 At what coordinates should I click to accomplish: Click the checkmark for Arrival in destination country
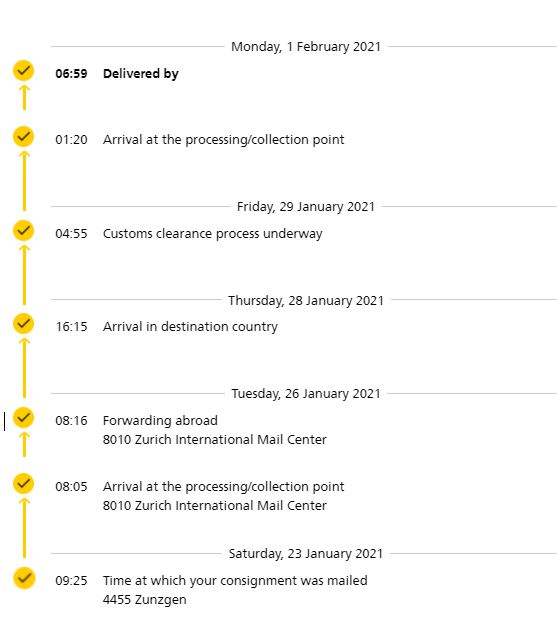pyautogui.click(x=24, y=324)
